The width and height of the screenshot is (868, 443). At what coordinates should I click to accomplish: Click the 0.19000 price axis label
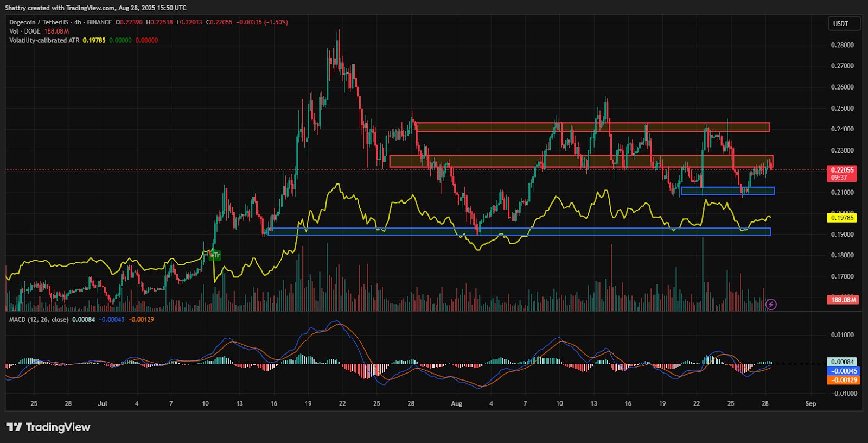[843, 235]
